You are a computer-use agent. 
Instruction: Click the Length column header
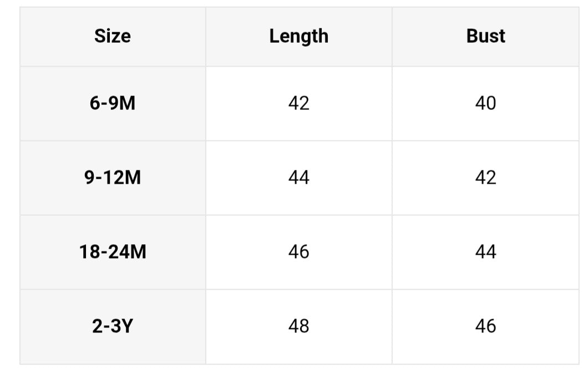(x=298, y=36)
